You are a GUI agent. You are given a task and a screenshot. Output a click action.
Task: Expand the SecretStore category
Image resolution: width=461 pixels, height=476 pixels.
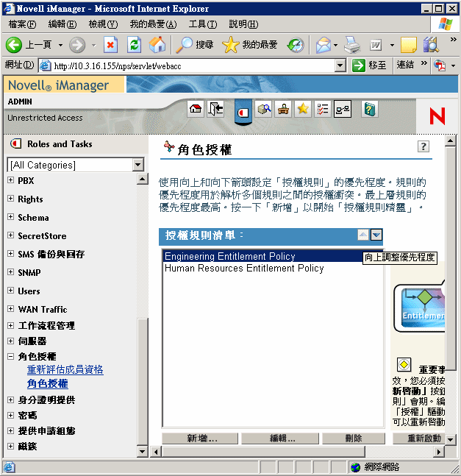(10, 235)
